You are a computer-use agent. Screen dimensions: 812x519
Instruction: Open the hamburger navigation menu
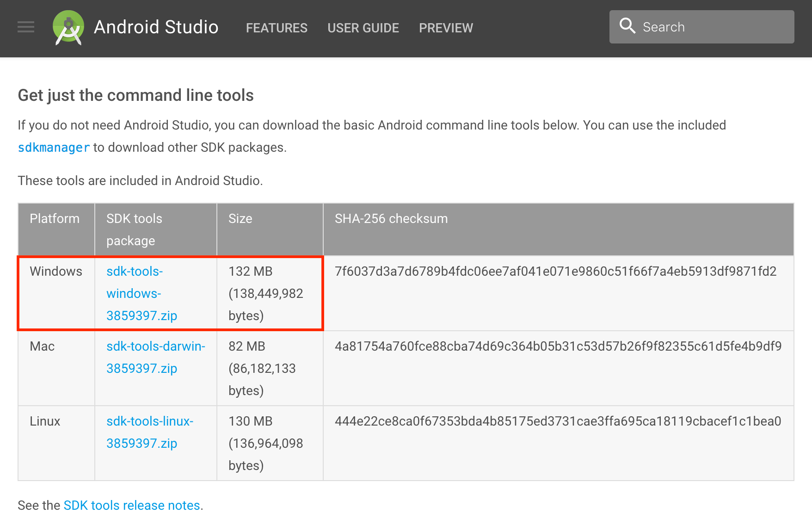[x=25, y=28]
